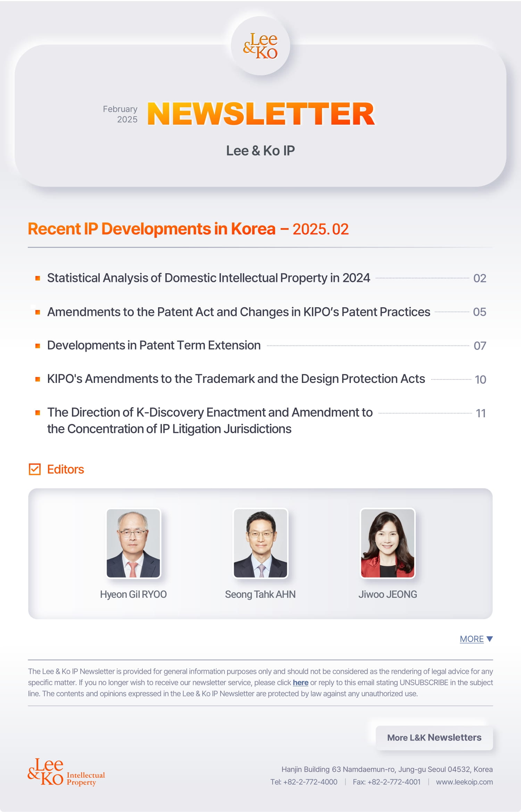The width and height of the screenshot is (521, 812).
Task: Click the name Hyeon Gil RYOO
Action: click(x=133, y=594)
